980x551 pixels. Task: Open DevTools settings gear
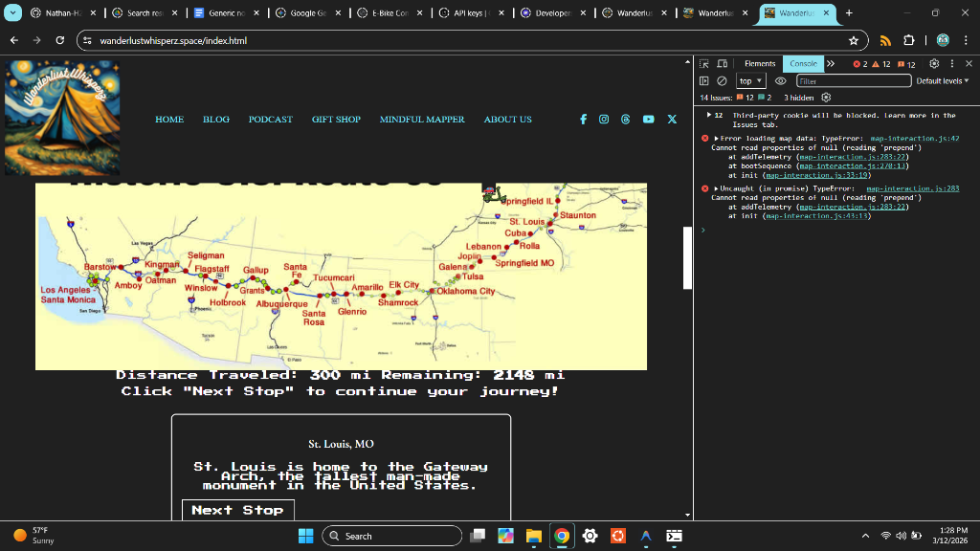(935, 64)
